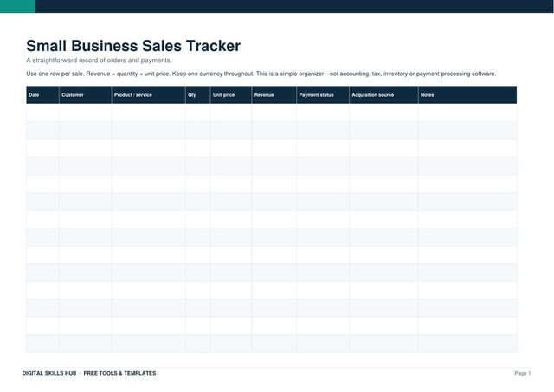The height and width of the screenshot is (392, 554).
Task: Select the Product / service column header
Action: coord(148,94)
